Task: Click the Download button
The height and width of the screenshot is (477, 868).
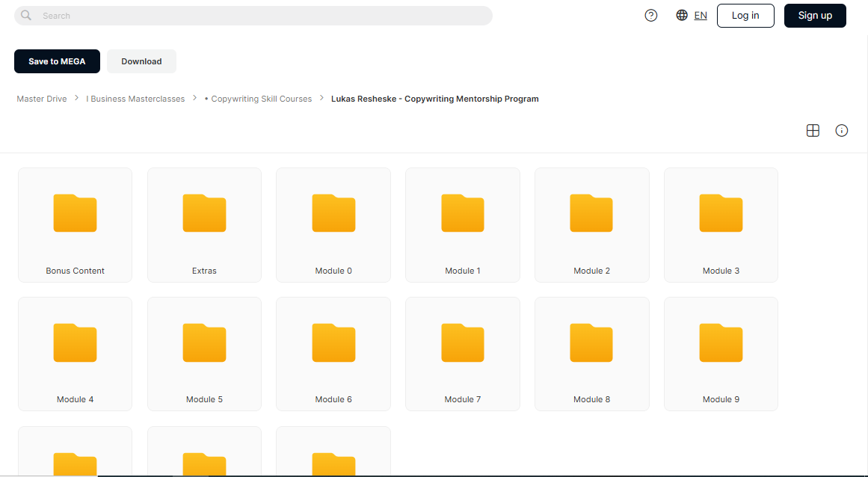Action: pyautogui.click(x=142, y=61)
